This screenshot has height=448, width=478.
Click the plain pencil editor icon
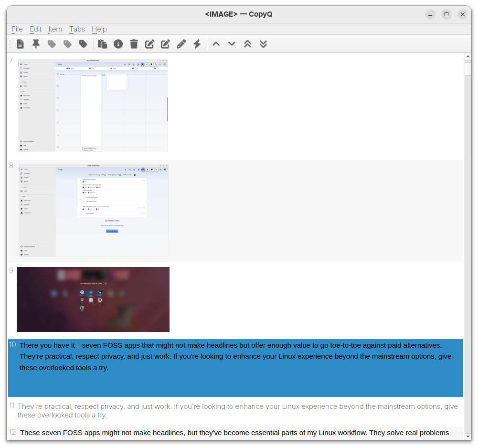tap(181, 44)
